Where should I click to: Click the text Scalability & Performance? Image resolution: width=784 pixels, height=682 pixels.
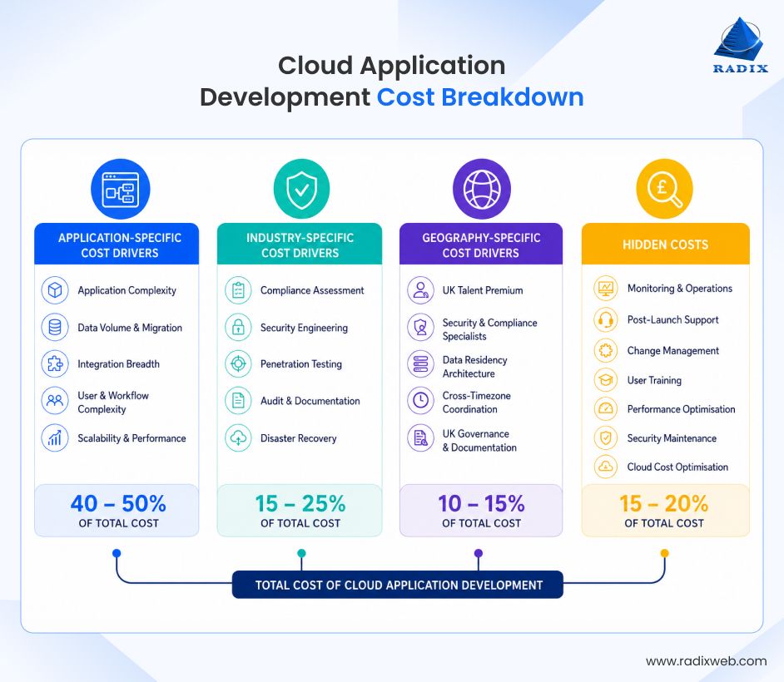[x=131, y=438]
